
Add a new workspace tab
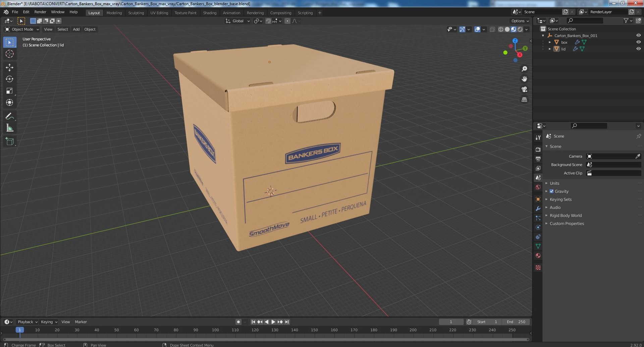coord(320,13)
